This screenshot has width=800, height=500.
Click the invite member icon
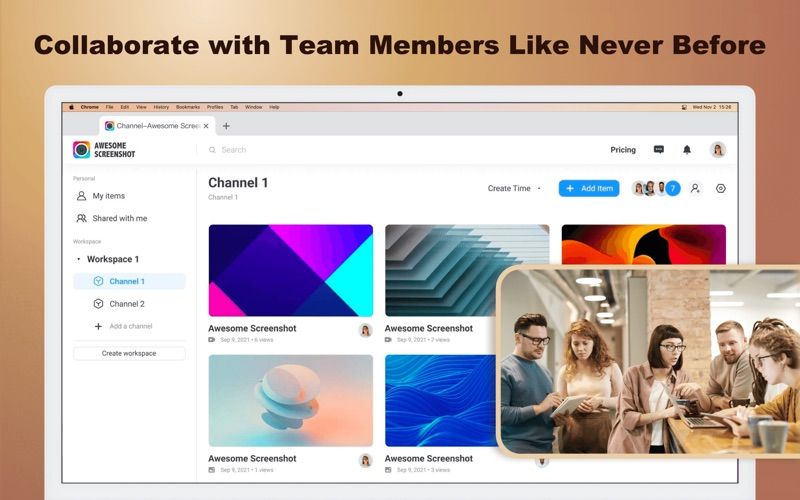pos(695,188)
